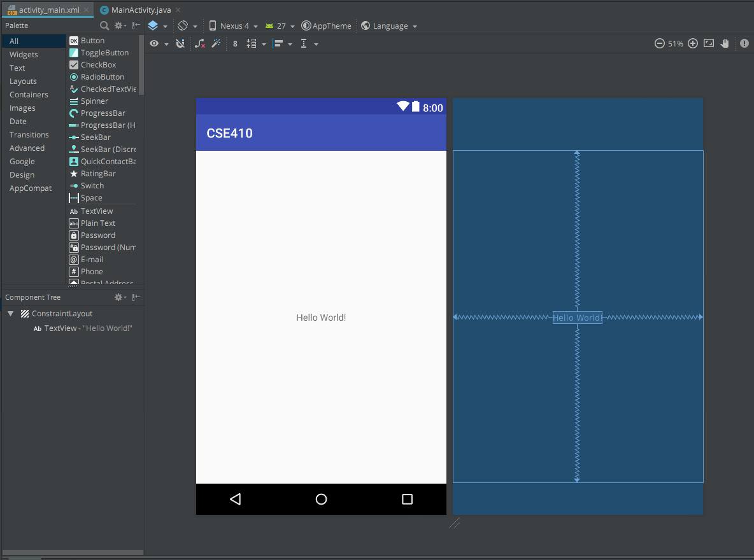The height and width of the screenshot is (560, 754).
Task: Select the ToggleButton widget in palette
Action: tap(104, 53)
